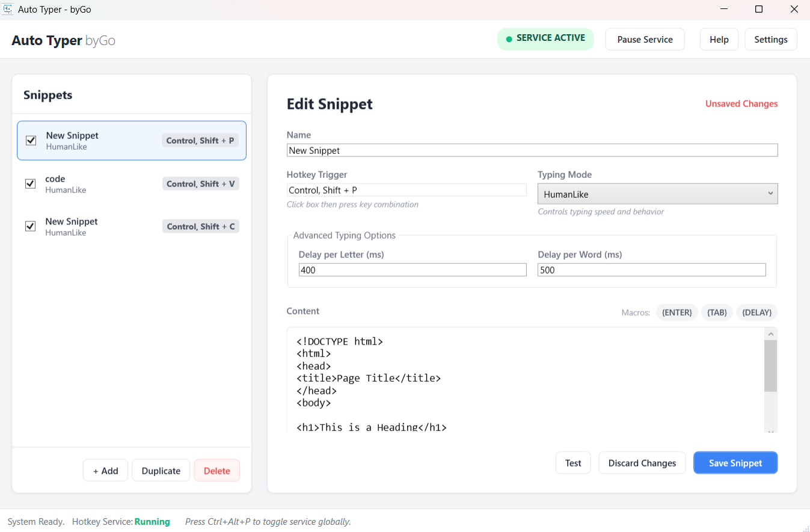Screen dimensions: 810x532
Task: Minimize the Auto Typer window
Action: [x=724, y=9]
